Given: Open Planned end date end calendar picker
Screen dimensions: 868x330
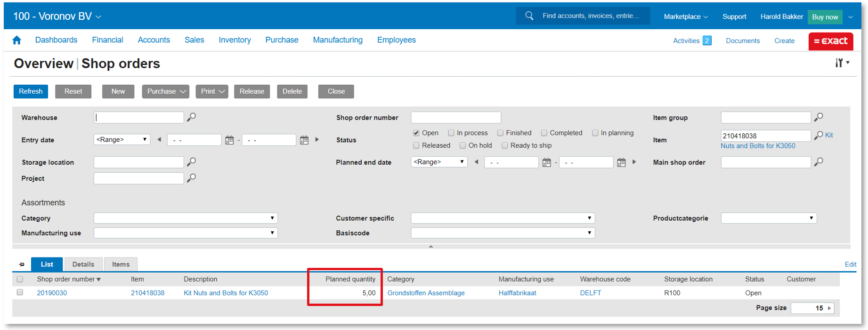Looking at the screenshot, I should (621, 162).
